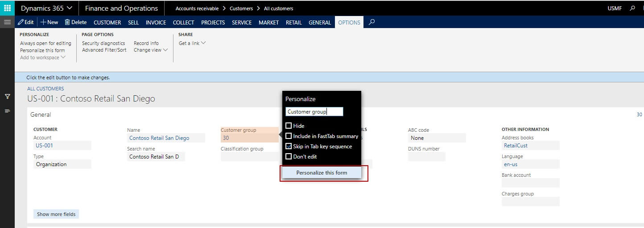
Task: Go to Customers breadcrumb
Action: coord(241,8)
